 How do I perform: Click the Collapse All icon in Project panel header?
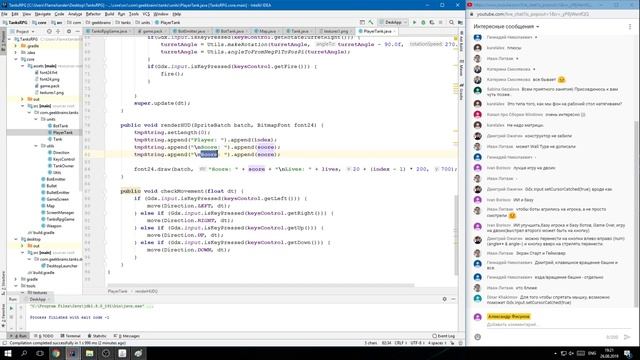tap(58, 31)
